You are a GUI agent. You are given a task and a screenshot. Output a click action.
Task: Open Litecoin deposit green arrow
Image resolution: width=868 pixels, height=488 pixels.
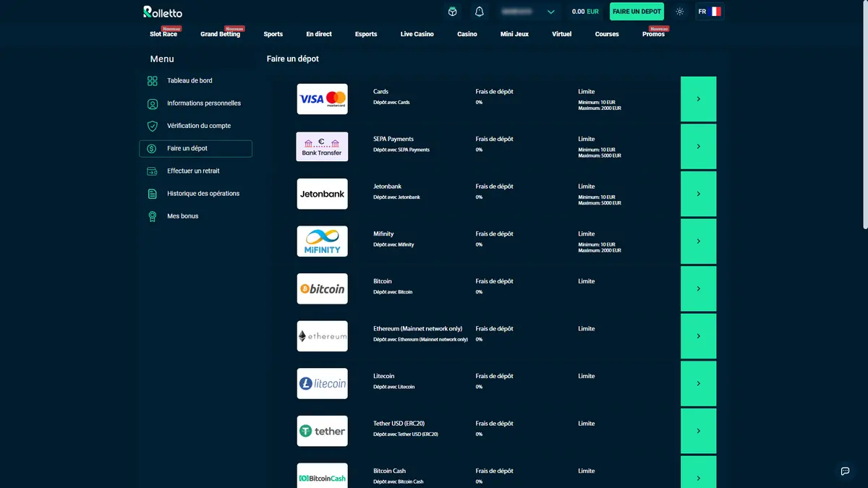[698, 383]
